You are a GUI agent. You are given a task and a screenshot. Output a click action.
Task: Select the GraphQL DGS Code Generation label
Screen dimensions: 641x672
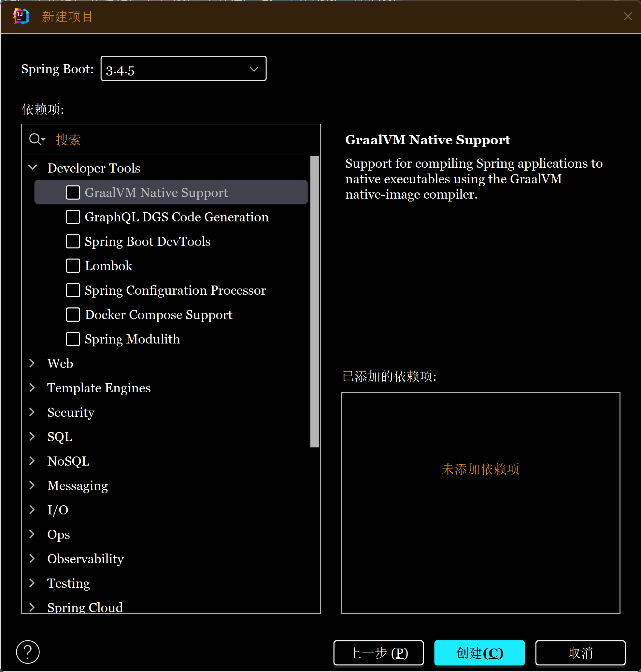click(x=177, y=217)
